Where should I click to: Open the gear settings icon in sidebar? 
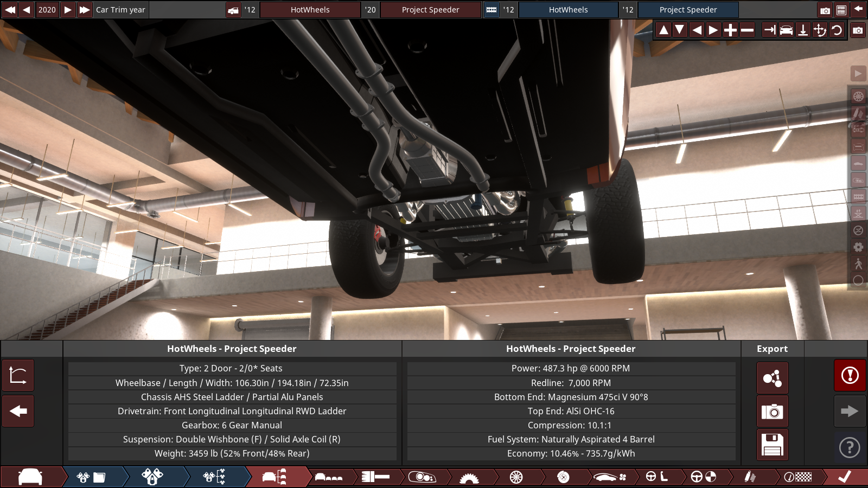click(858, 247)
